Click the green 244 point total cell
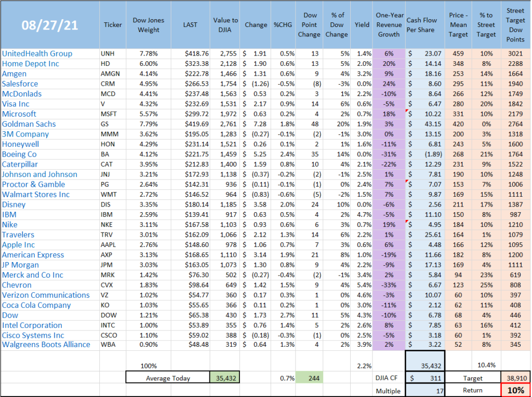 (x=309, y=378)
